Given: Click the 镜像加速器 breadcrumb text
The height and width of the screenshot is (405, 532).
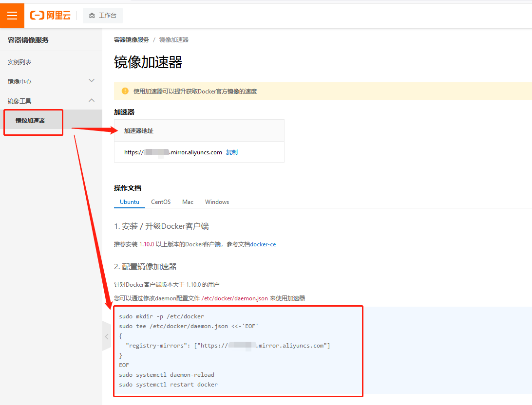Looking at the screenshot, I should 174,39.
